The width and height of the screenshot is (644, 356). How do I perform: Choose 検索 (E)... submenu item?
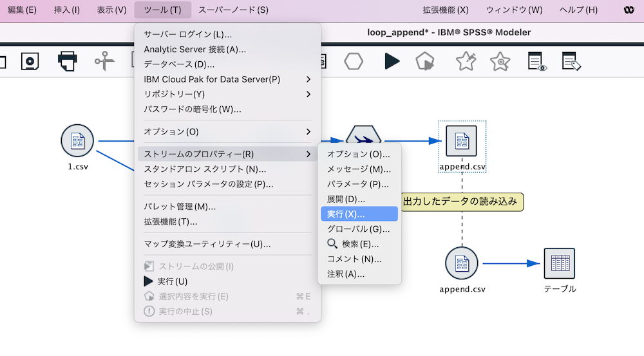tap(359, 244)
